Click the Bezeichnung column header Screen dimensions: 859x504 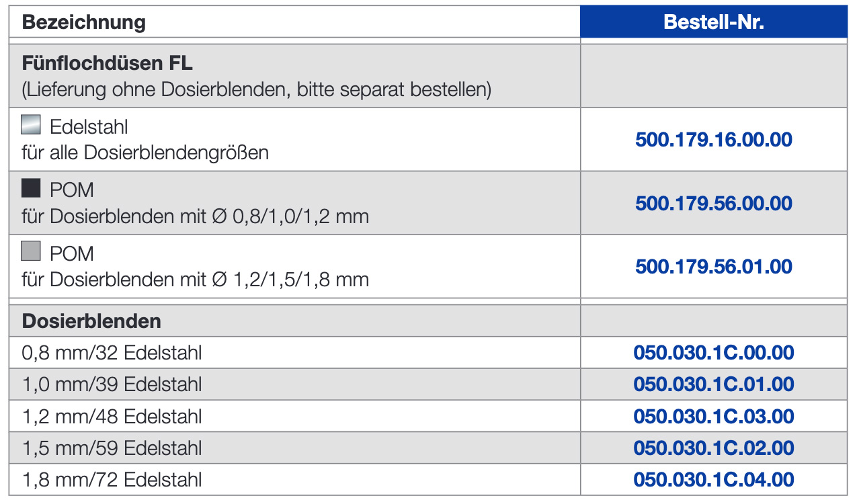(84, 22)
